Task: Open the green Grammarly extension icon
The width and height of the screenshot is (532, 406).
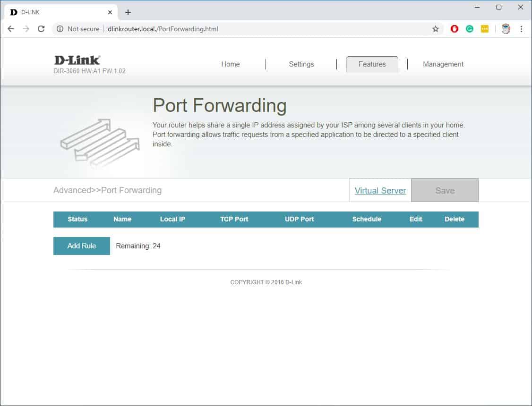Action: (470, 29)
